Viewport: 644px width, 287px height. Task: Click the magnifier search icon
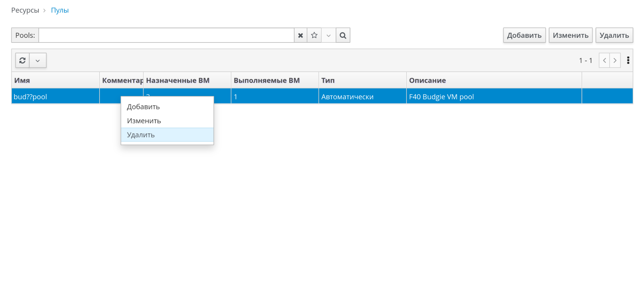343,35
